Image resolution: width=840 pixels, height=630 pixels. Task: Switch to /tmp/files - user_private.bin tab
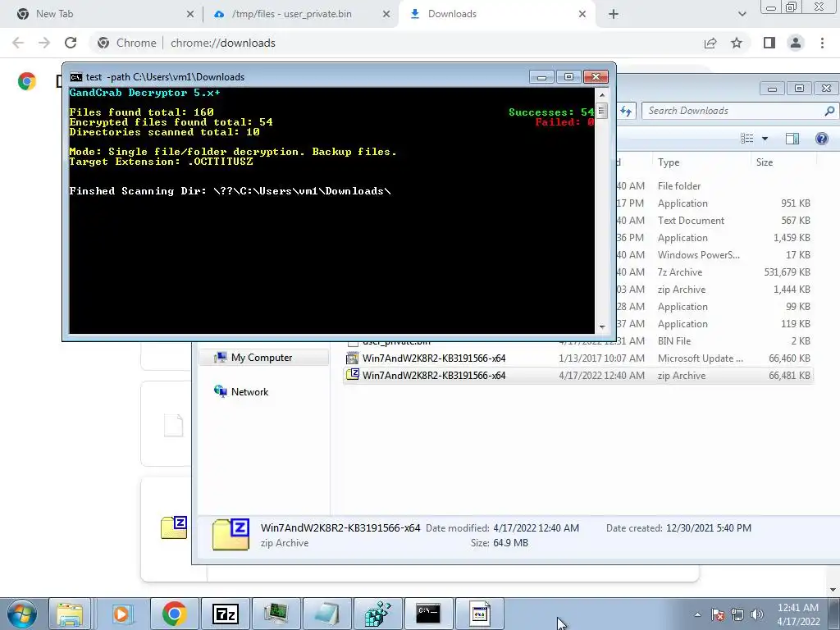(301, 14)
